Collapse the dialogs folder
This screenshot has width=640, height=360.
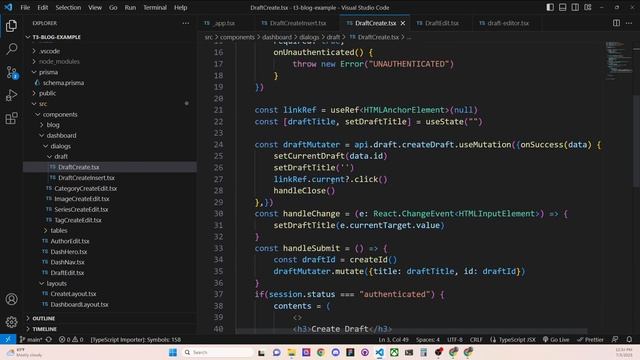pyautogui.click(x=60, y=146)
